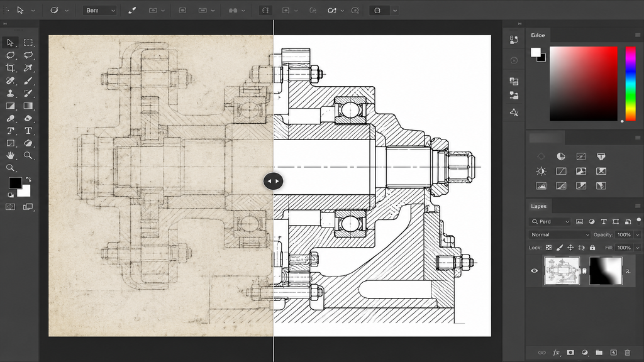This screenshot has width=644, height=362.
Task: Click the Levels histogram adjustment icon
Action: coord(541,186)
